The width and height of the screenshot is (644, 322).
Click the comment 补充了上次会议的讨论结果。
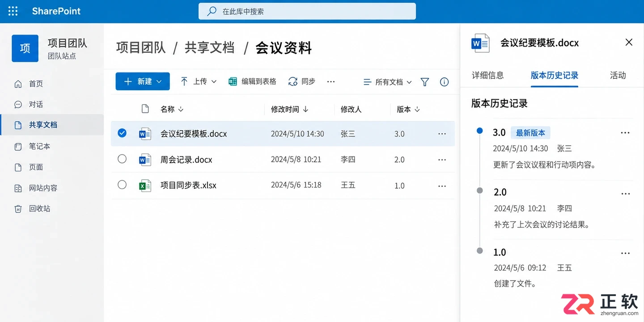pos(543,225)
